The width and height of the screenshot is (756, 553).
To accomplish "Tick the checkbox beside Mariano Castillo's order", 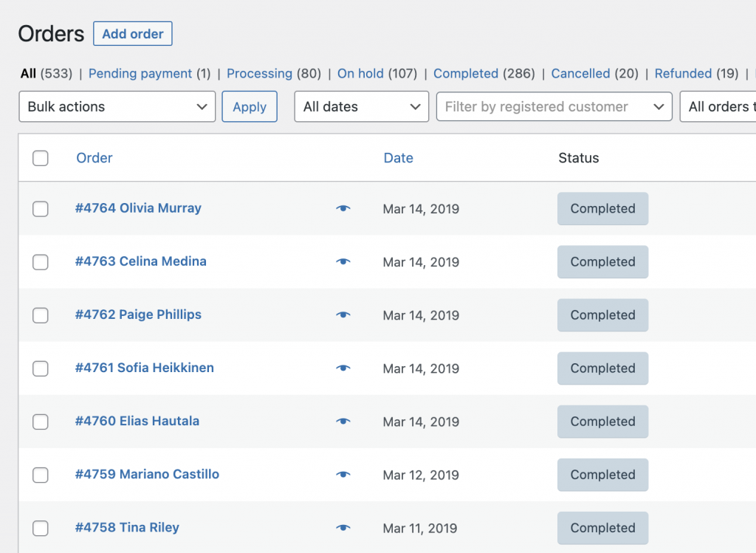I will (x=41, y=475).
